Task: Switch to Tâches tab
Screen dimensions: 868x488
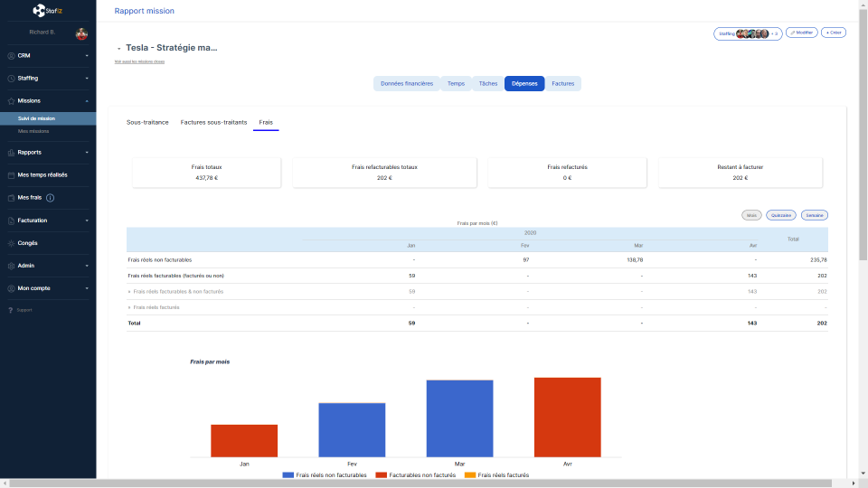Action: 488,83
